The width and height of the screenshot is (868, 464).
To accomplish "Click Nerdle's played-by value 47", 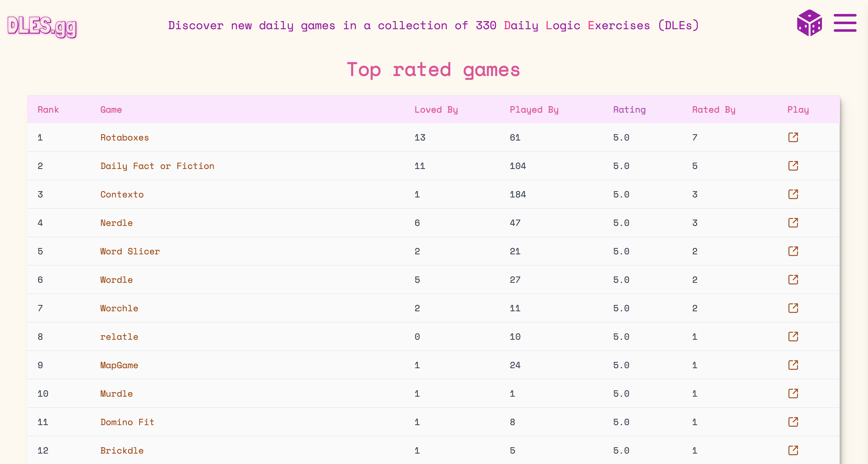I will (515, 223).
